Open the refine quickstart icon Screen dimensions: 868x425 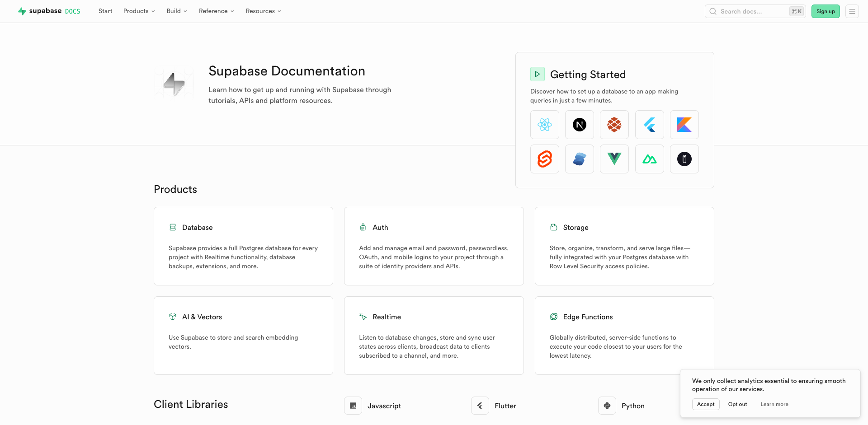tap(684, 159)
